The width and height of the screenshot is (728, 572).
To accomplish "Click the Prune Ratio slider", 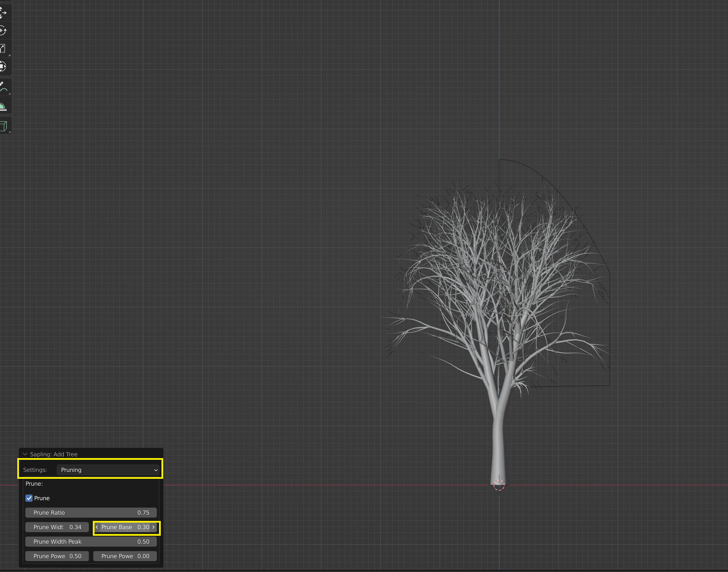I will click(91, 513).
